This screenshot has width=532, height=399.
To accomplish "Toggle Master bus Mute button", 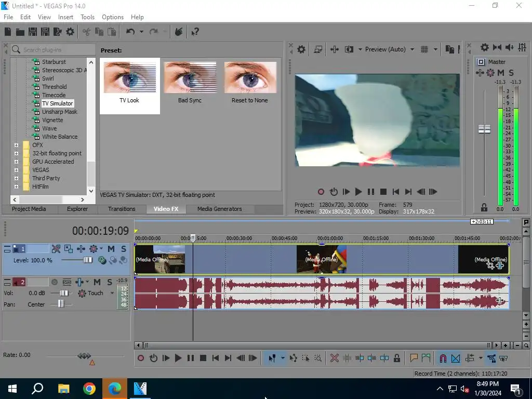I will [501, 73].
